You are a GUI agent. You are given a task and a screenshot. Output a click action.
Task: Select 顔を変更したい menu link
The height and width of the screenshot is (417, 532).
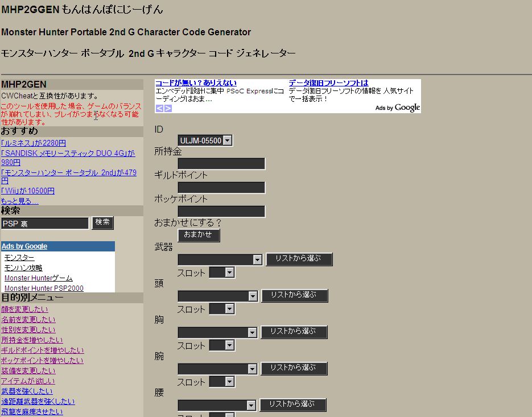click(24, 309)
